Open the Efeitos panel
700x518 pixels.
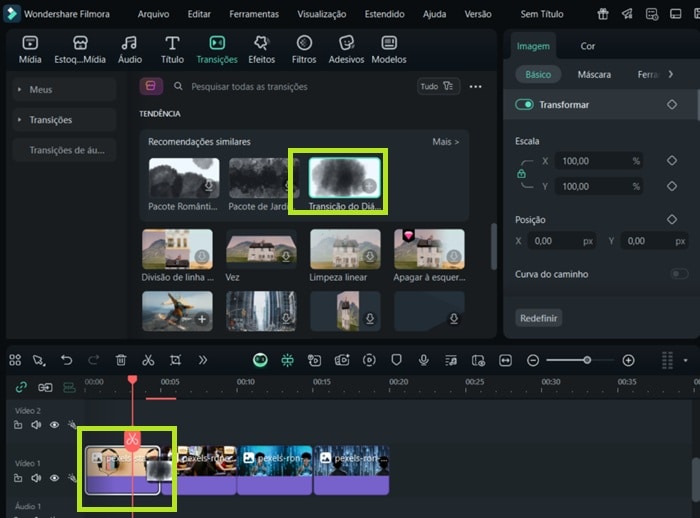[x=262, y=50]
